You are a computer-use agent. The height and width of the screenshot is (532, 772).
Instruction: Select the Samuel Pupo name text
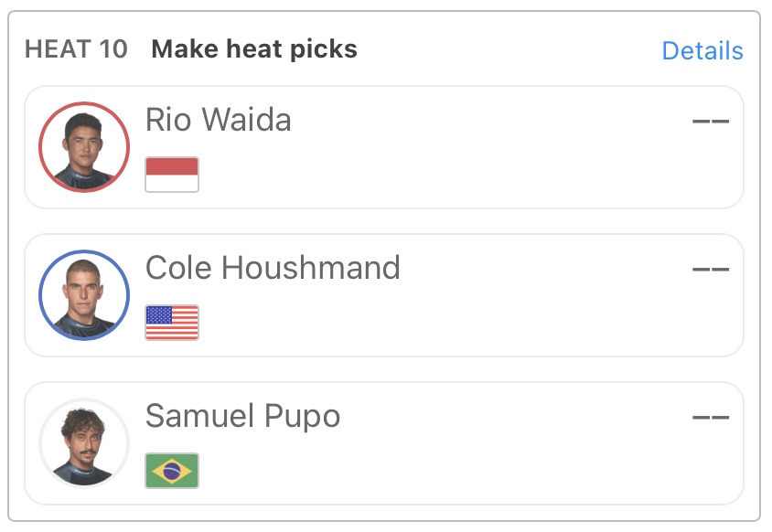coord(242,416)
